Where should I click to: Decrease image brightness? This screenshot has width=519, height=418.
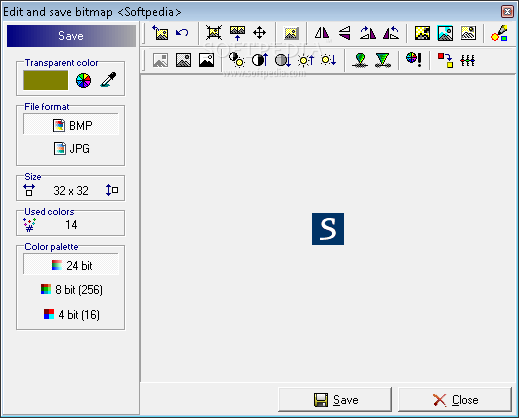329,60
